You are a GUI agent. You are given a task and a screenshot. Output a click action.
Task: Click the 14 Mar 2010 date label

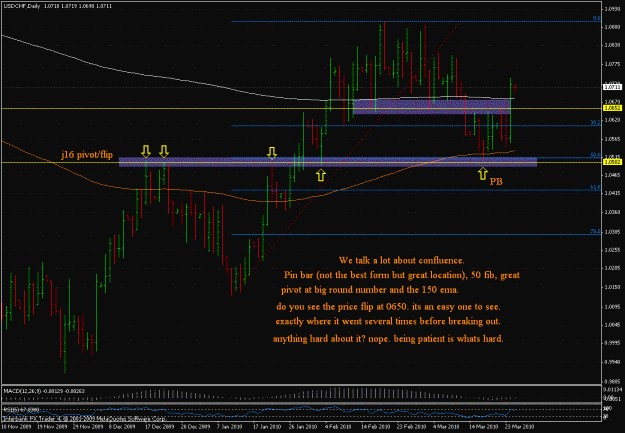click(x=484, y=427)
